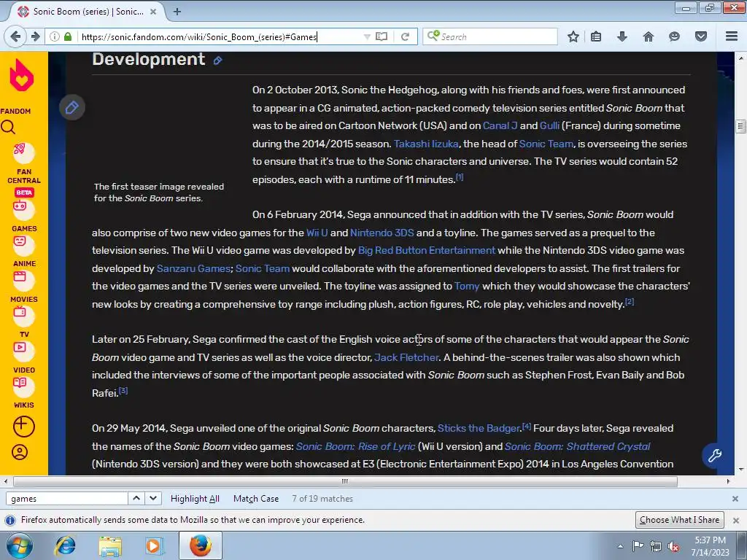Open a new tab with plus button
The height and width of the screenshot is (560, 747).
click(177, 12)
